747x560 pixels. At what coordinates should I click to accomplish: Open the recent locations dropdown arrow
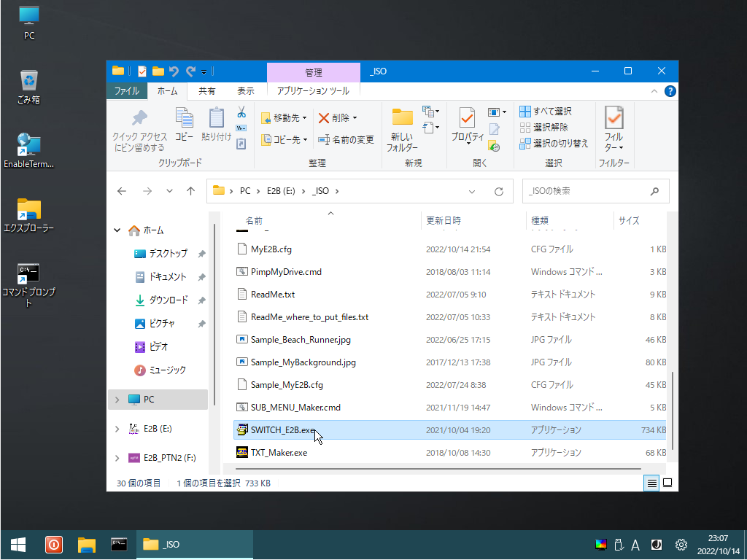click(169, 191)
